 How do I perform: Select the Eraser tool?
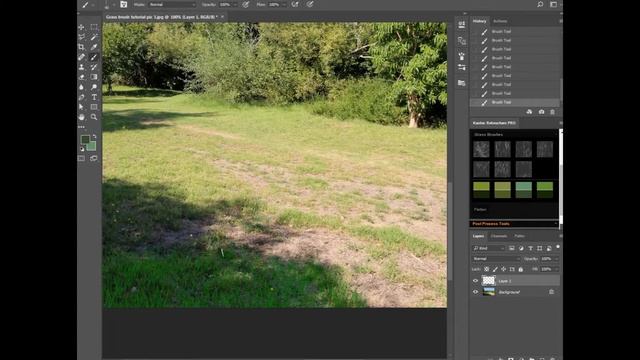[82, 77]
